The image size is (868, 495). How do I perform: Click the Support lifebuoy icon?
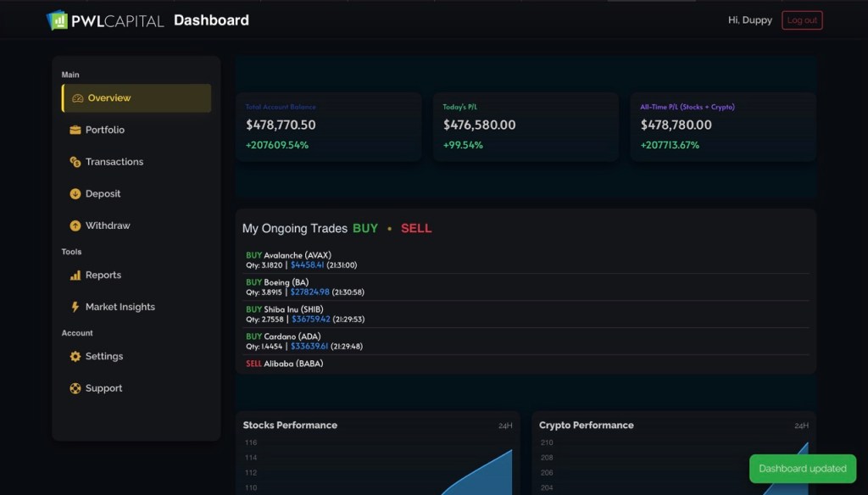pos(75,388)
